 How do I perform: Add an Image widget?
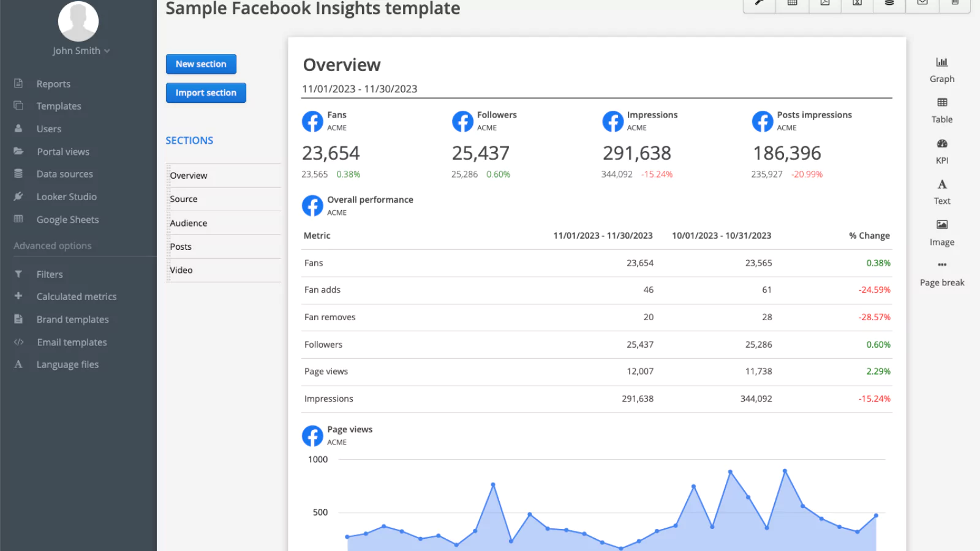pos(942,233)
